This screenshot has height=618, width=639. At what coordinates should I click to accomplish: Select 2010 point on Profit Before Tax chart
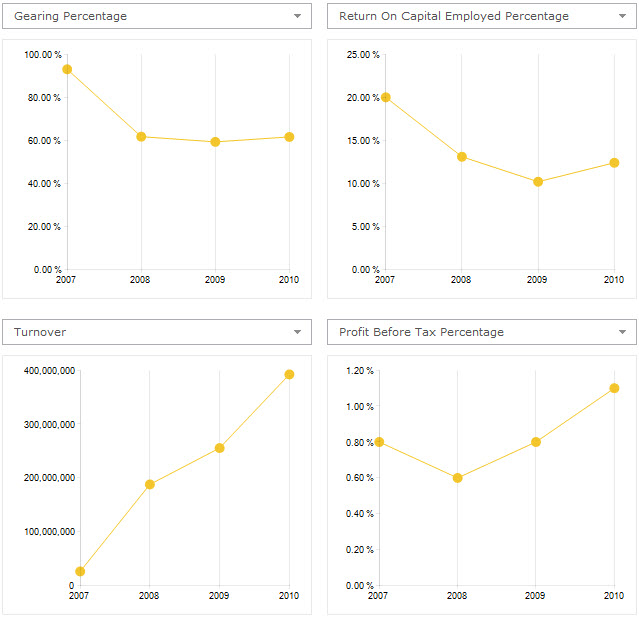coord(614,388)
